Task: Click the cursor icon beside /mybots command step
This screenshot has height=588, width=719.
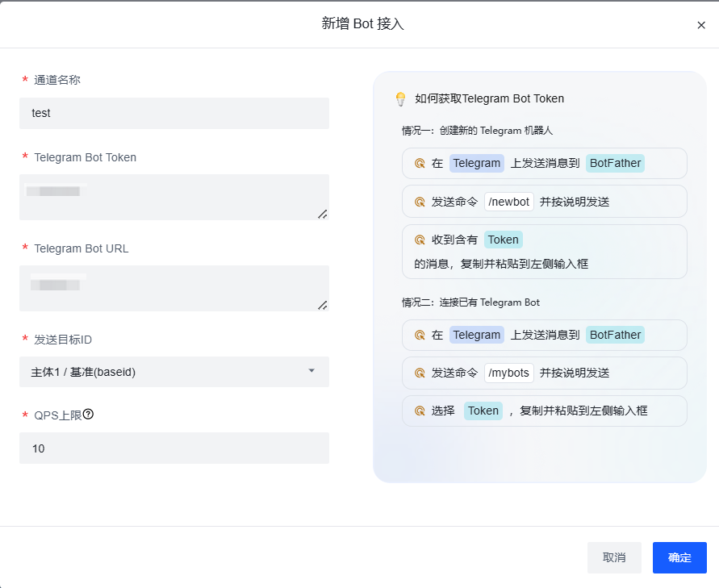Action: 420,373
